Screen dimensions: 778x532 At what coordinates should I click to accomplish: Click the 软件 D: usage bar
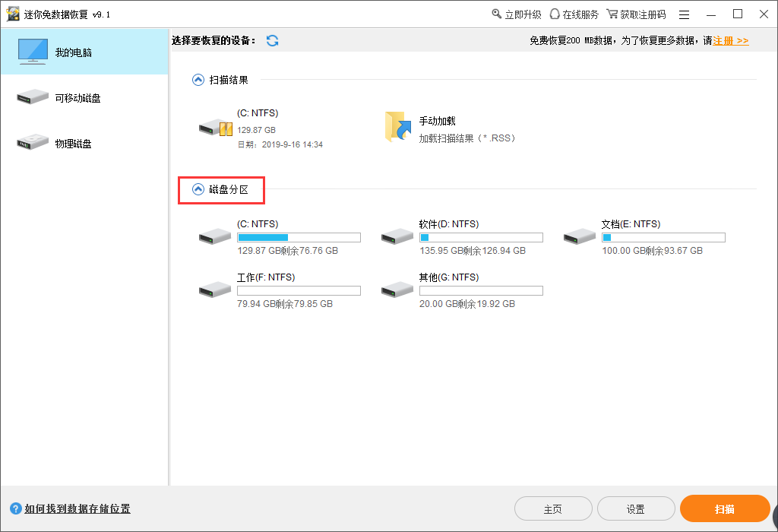(481, 237)
